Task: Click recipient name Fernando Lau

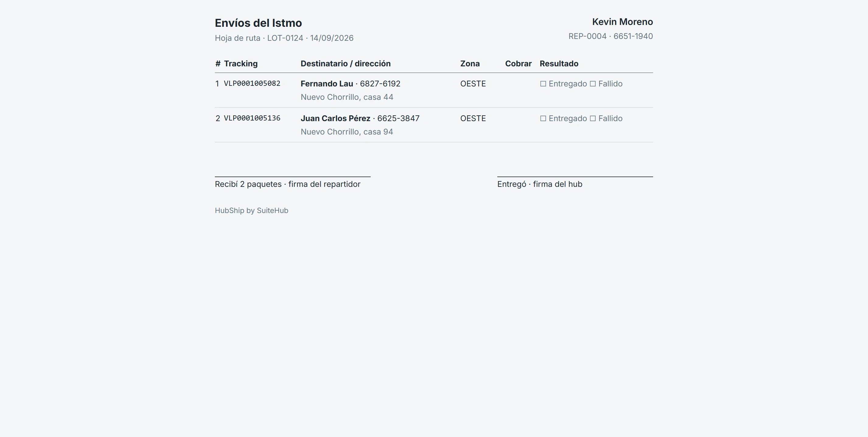Action: (x=327, y=84)
